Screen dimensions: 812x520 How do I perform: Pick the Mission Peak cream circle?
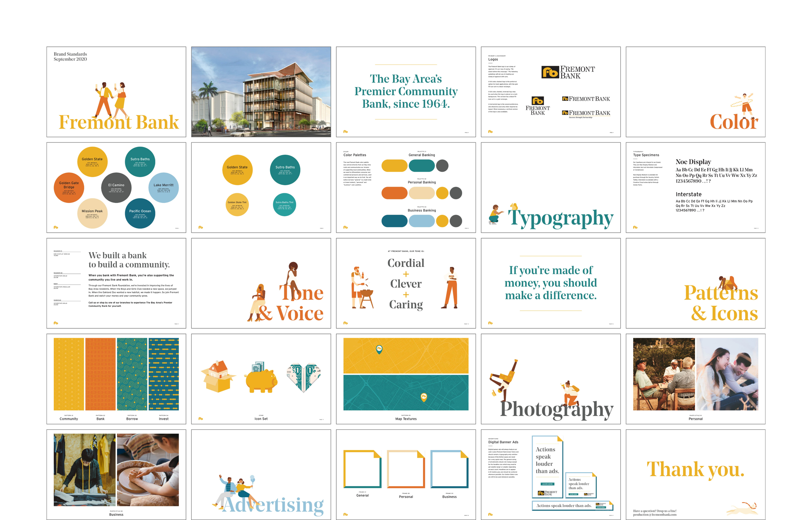(x=93, y=214)
